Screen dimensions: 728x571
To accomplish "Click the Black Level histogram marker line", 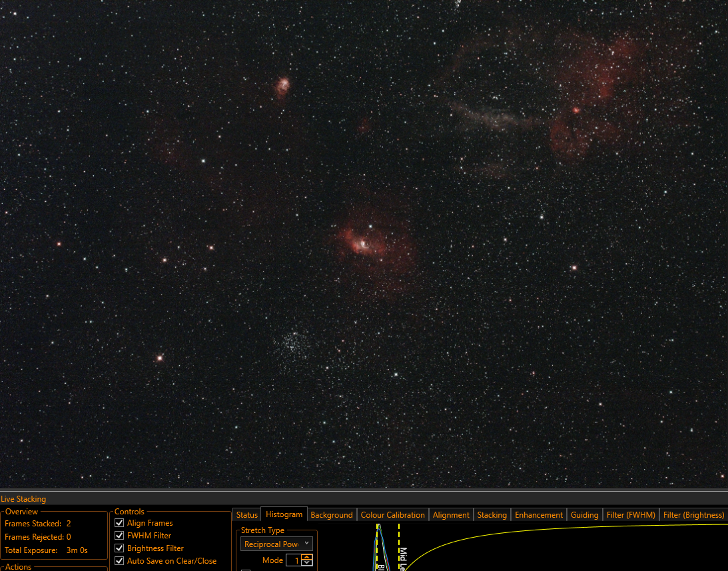I will point(377,546).
